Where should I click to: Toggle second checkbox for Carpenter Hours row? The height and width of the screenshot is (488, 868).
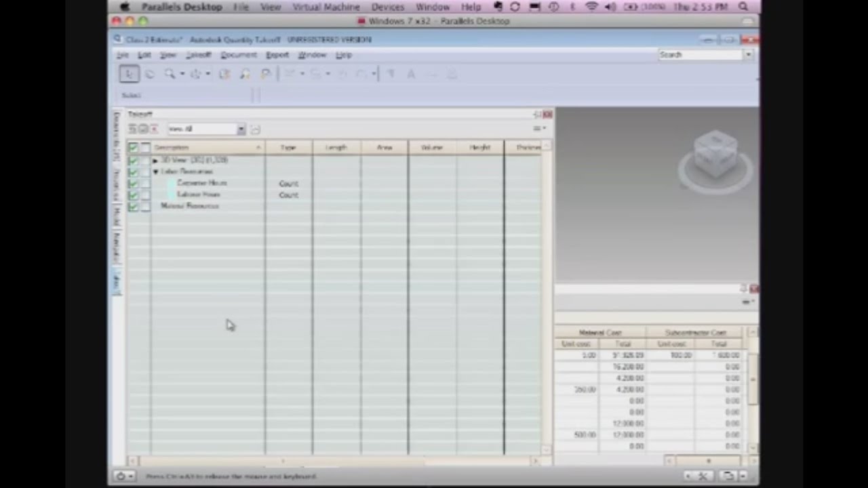click(x=145, y=183)
